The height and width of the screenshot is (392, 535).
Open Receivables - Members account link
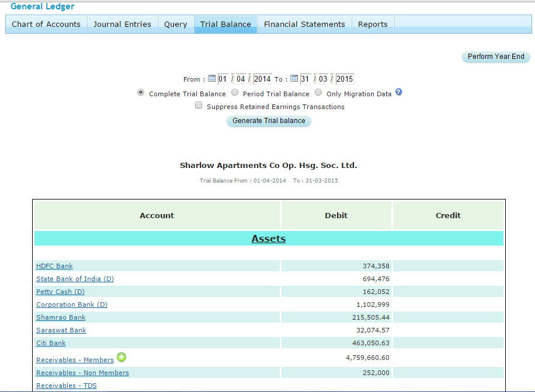point(75,360)
